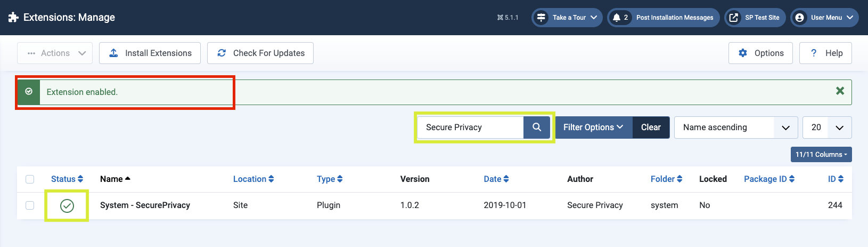Open Help question mark button
This screenshot has width=868, height=247.
(x=825, y=53)
